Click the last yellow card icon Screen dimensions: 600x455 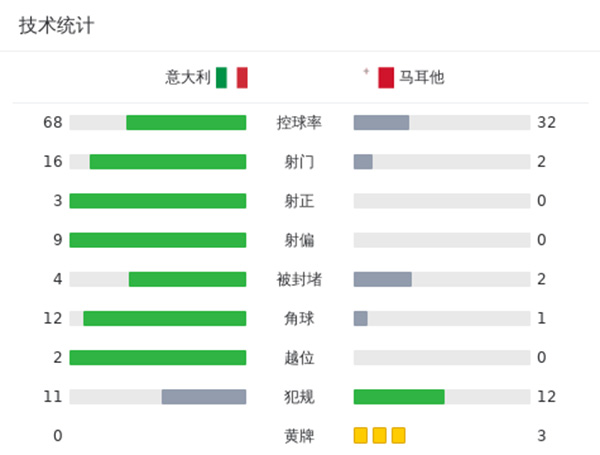coord(398,435)
